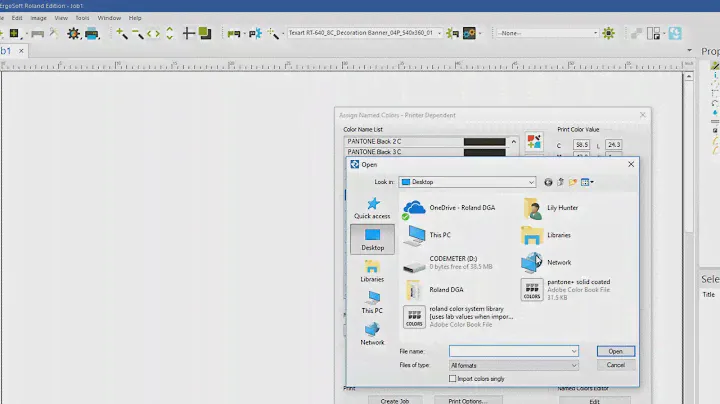Click the PANTONE Black 2 C swatch
This screenshot has width=720, height=404.
pyautogui.click(x=485, y=142)
